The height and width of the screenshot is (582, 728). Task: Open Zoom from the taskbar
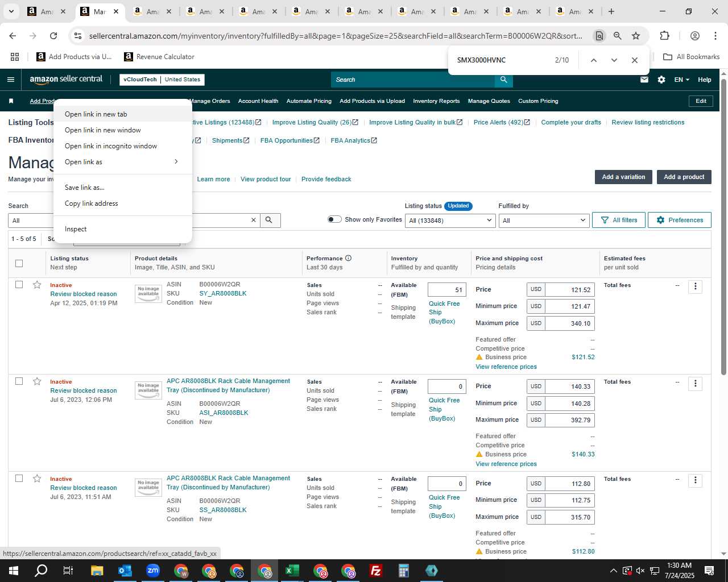click(153, 571)
